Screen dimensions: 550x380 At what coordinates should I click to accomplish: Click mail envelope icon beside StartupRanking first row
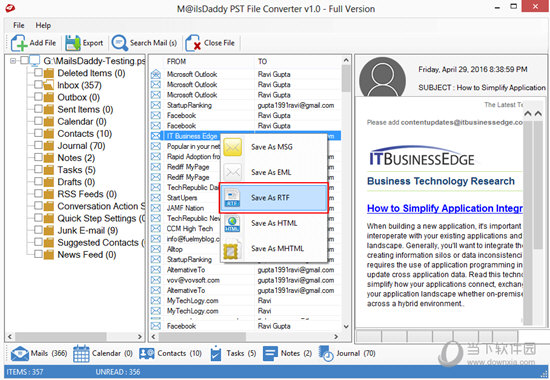click(156, 105)
